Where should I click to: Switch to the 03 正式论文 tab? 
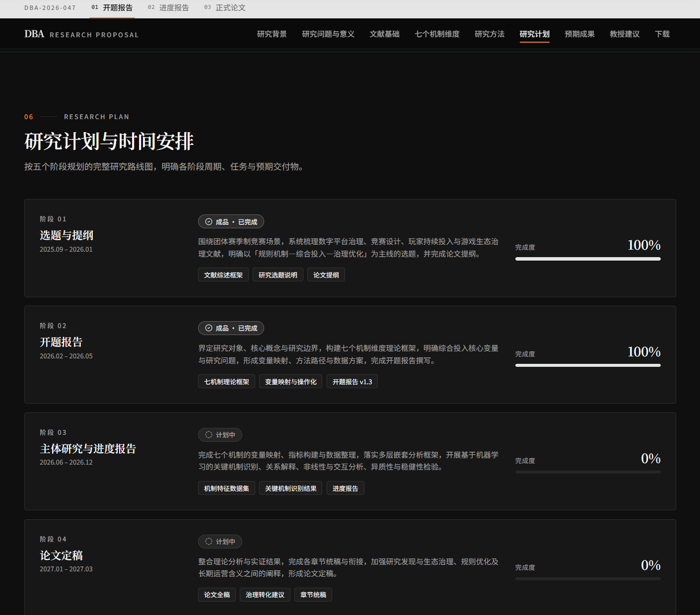tap(225, 8)
